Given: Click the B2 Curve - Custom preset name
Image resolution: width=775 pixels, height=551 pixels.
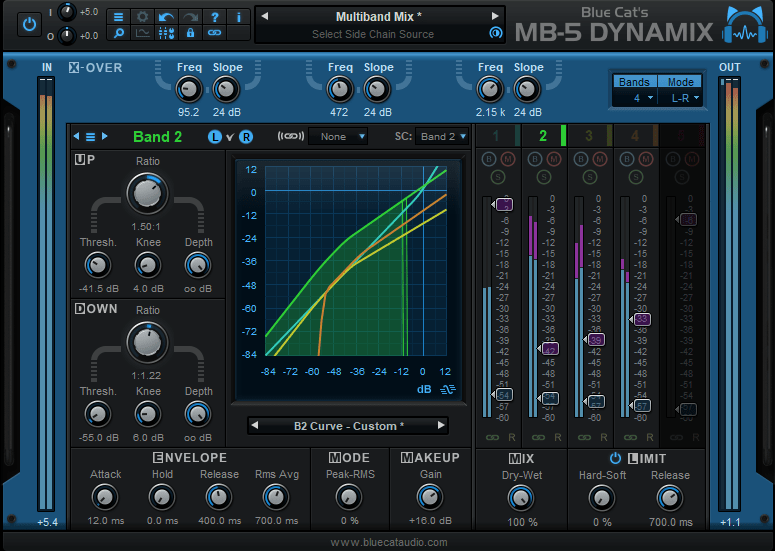Looking at the screenshot, I should (348, 425).
